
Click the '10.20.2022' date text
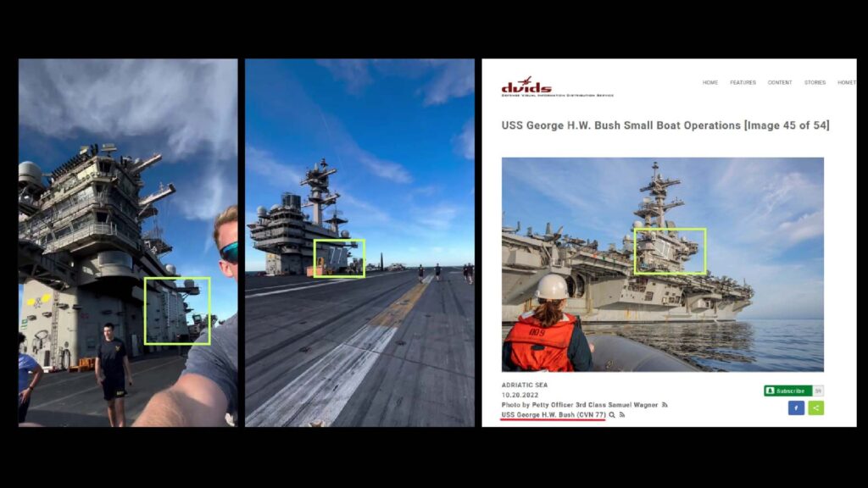click(x=520, y=395)
